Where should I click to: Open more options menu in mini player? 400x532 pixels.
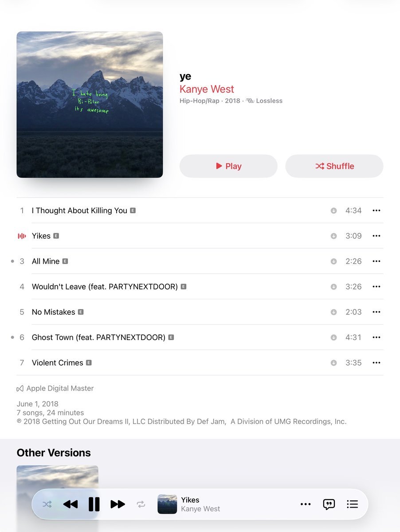point(306,504)
